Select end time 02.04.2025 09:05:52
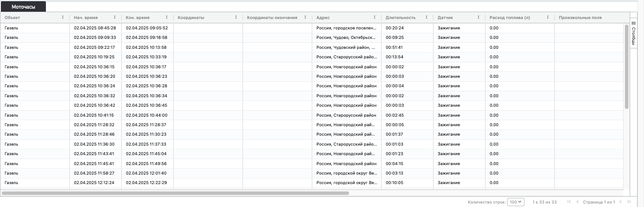 (147, 28)
